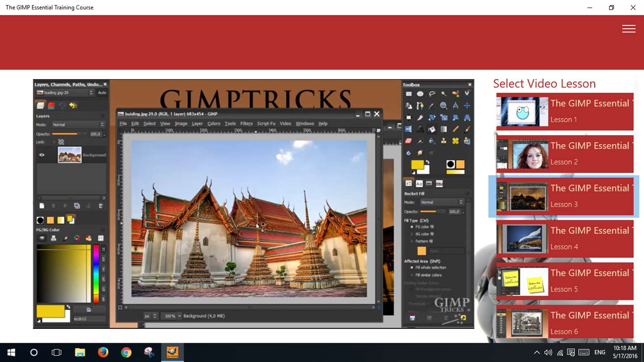
Task: Select the Fuzzy Select magic wand tool
Action: [444, 94]
